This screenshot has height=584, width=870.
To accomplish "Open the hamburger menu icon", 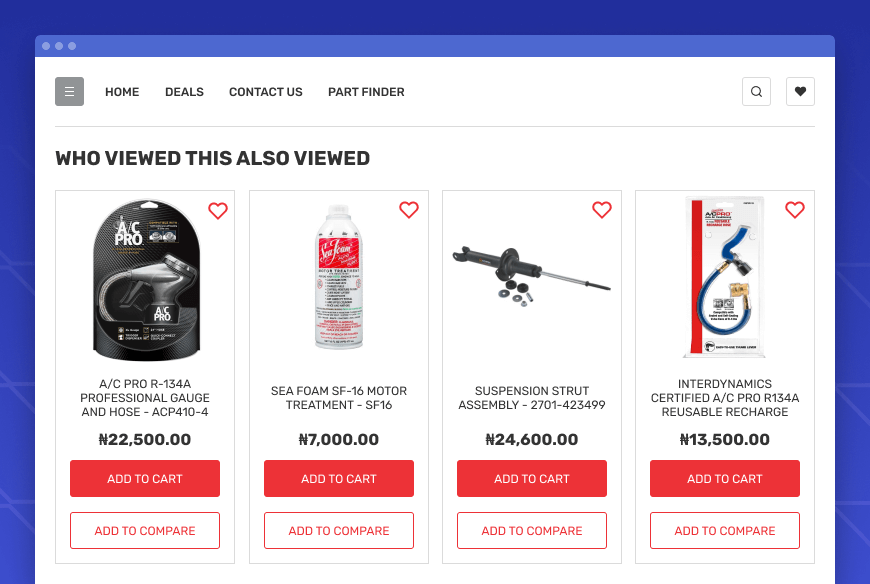I will click(69, 92).
